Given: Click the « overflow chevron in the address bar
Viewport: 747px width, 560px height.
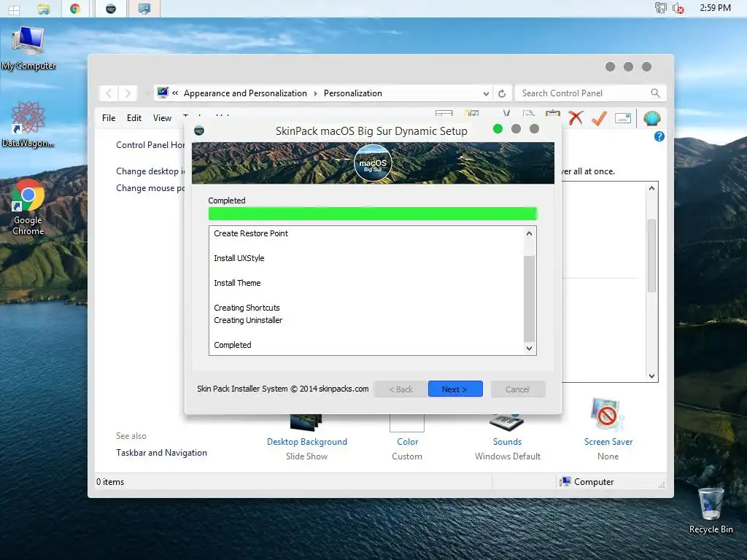Looking at the screenshot, I should (175, 93).
